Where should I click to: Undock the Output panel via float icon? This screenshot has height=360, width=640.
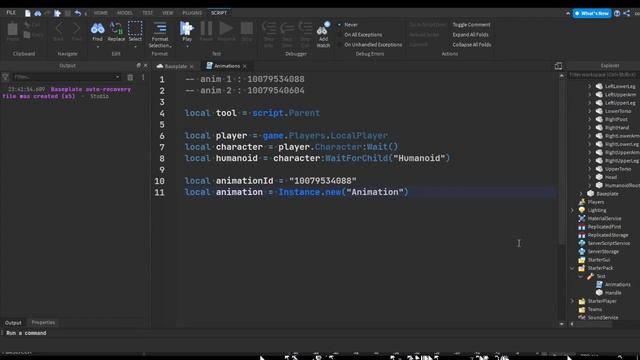point(138,65)
